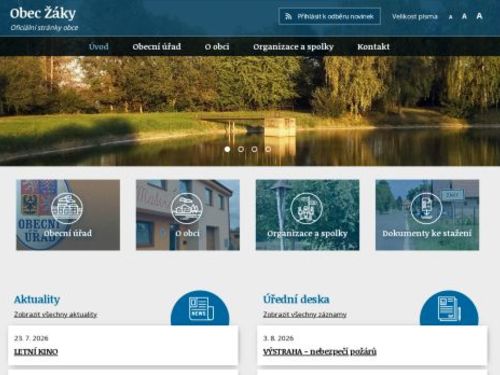Viewport: 500px width, 375px height.
Task: Open Zobrazit všechny aktuality link
Action: tap(55, 314)
